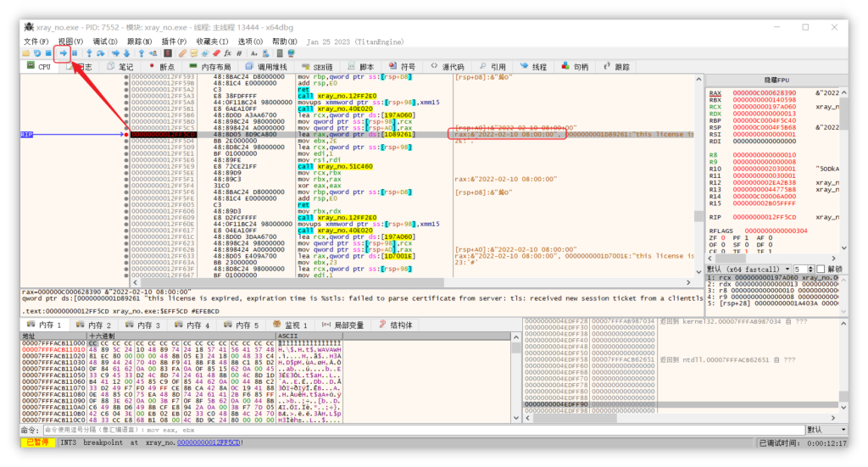Click the 十六进制 column header in dump
This screenshot has height=467, width=868.
(x=181, y=336)
